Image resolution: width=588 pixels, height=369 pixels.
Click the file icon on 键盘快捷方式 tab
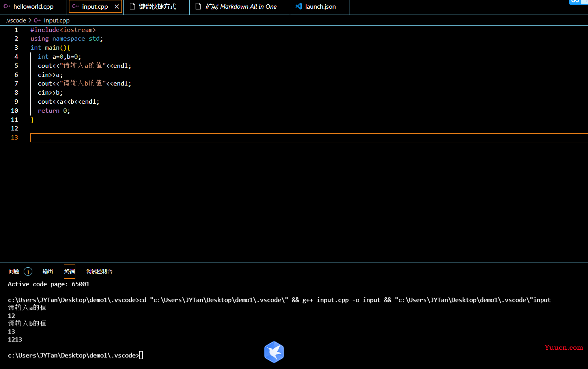pos(133,6)
